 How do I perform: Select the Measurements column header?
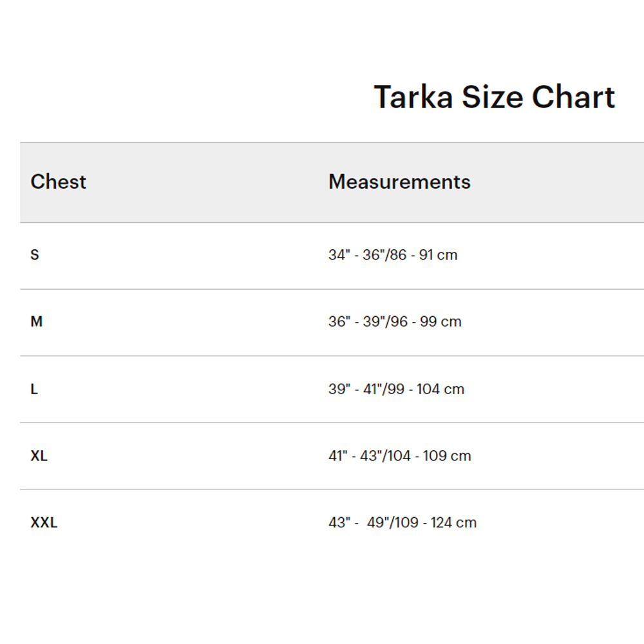[x=399, y=182]
